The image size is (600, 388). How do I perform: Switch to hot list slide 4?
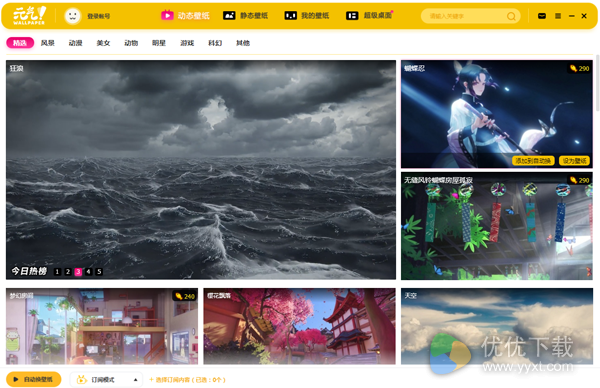88,272
